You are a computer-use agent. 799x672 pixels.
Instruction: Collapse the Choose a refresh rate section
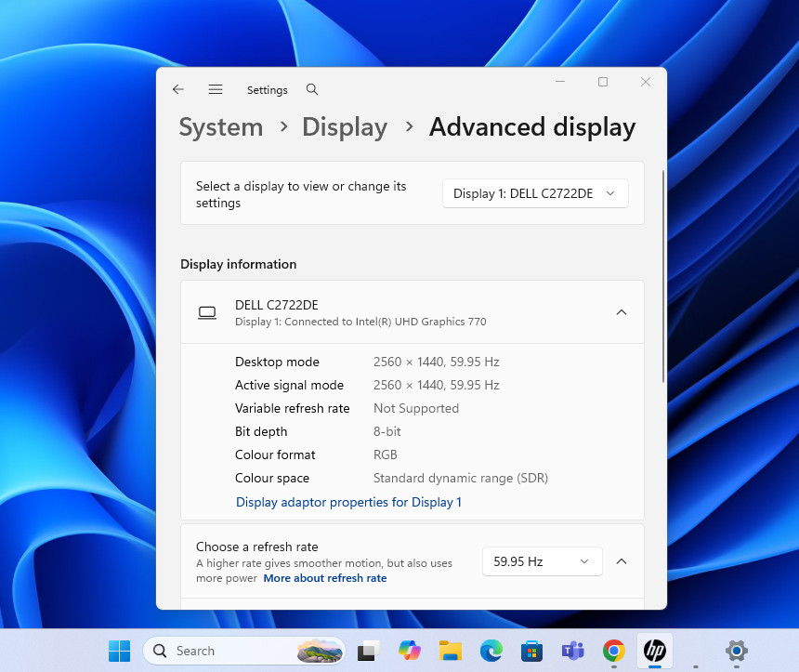pyautogui.click(x=622, y=561)
